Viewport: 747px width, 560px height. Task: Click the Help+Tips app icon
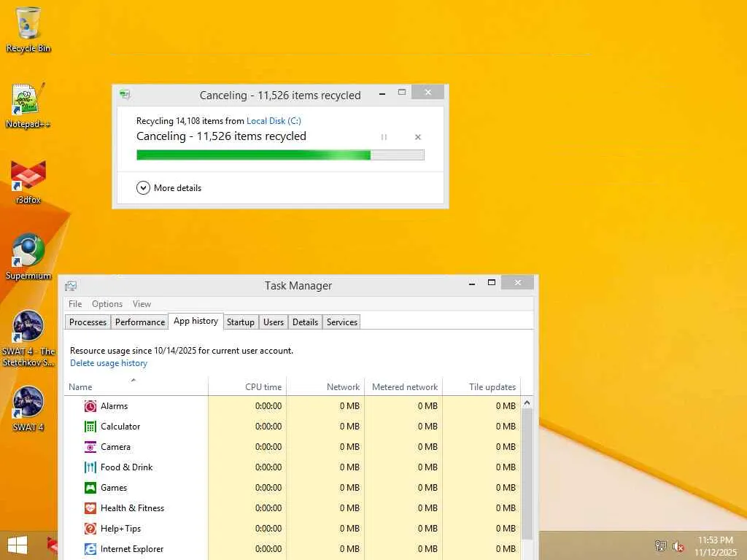pos(90,529)
